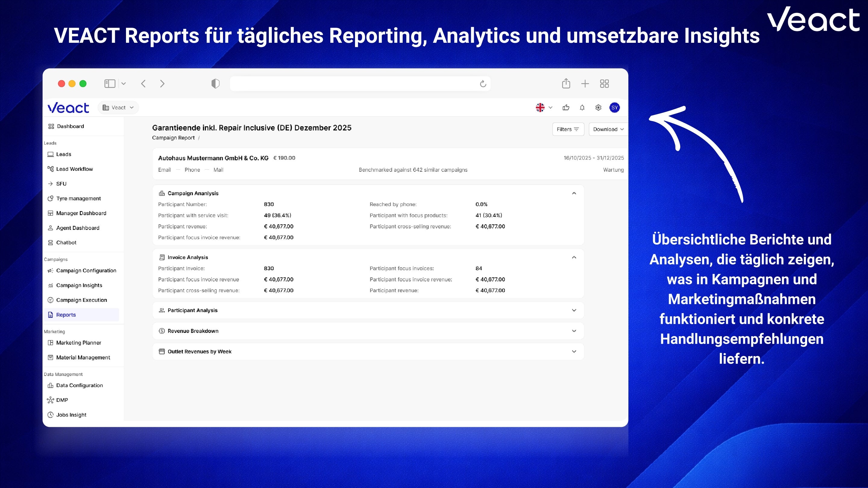Screen dimensions: 868x488
Task: Click the Campaign Report breadcrumb link
Action: point(173,138)
